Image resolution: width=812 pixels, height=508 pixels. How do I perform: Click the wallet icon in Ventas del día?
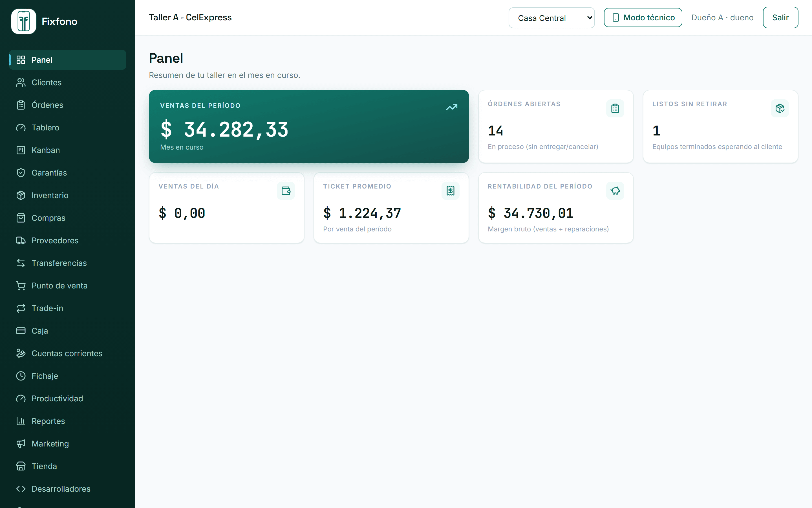click(x=286, y=191)
